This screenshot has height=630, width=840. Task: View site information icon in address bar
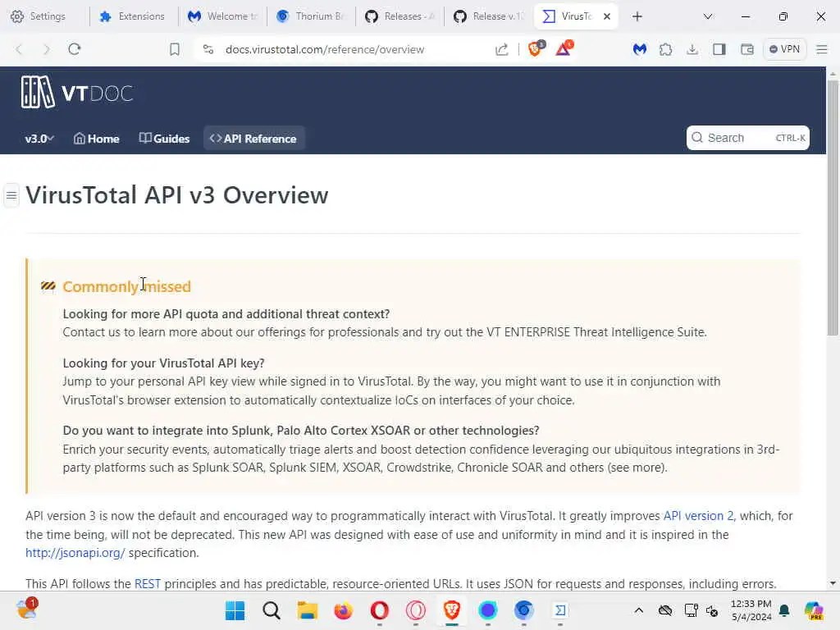point(208,49)
